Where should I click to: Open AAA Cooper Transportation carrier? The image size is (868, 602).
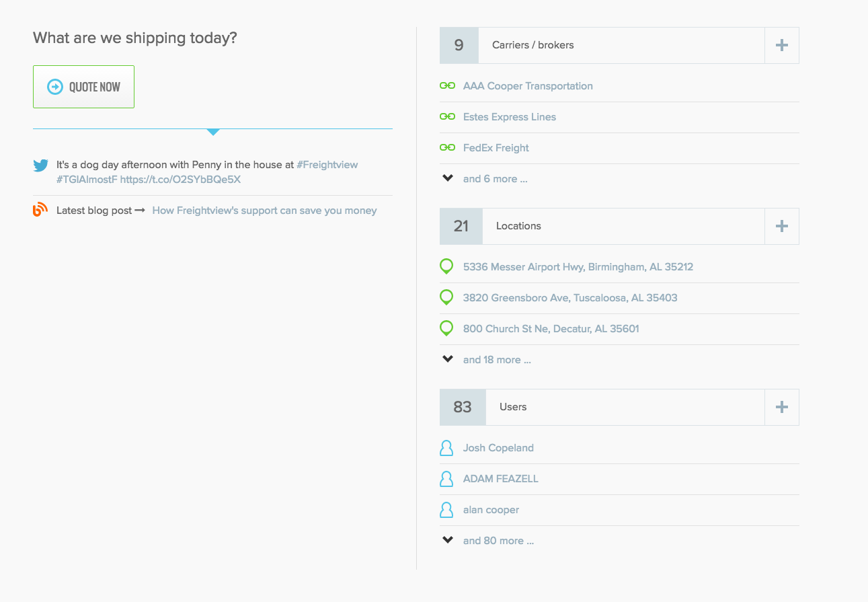(x=528, y=86)
